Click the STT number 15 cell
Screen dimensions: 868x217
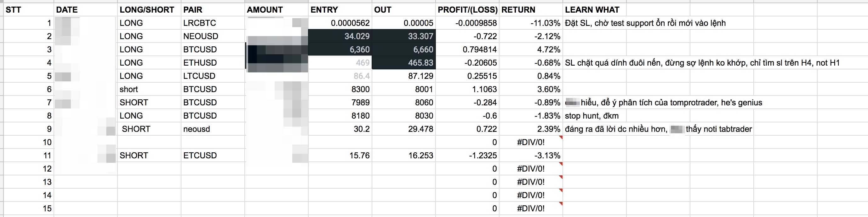pyautogui.click(x=47, y=208)
